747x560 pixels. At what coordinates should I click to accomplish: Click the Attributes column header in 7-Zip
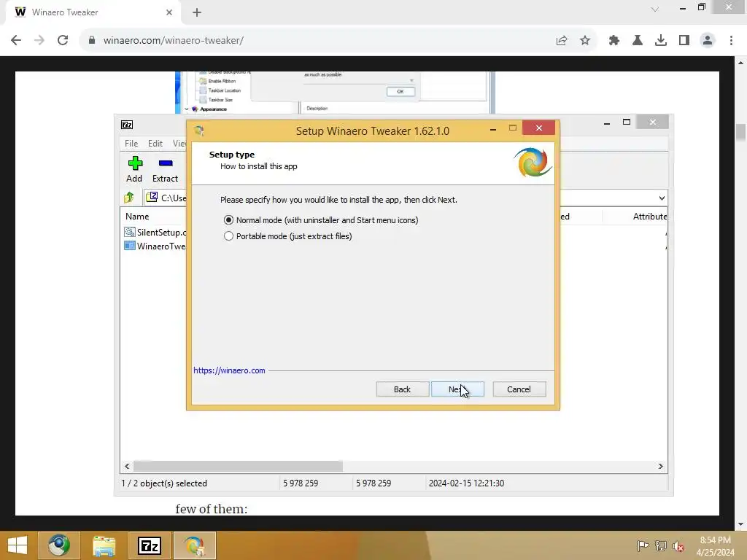[649, 216]
